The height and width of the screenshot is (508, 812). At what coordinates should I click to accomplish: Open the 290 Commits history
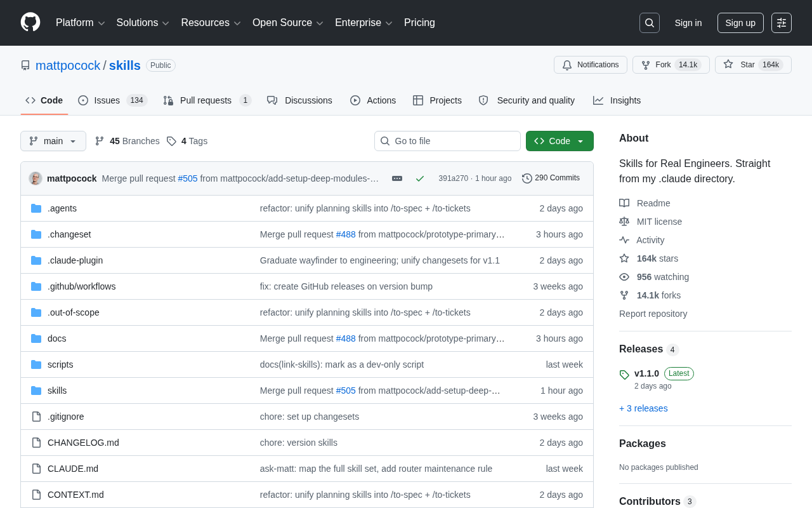(x=551, y=178)
